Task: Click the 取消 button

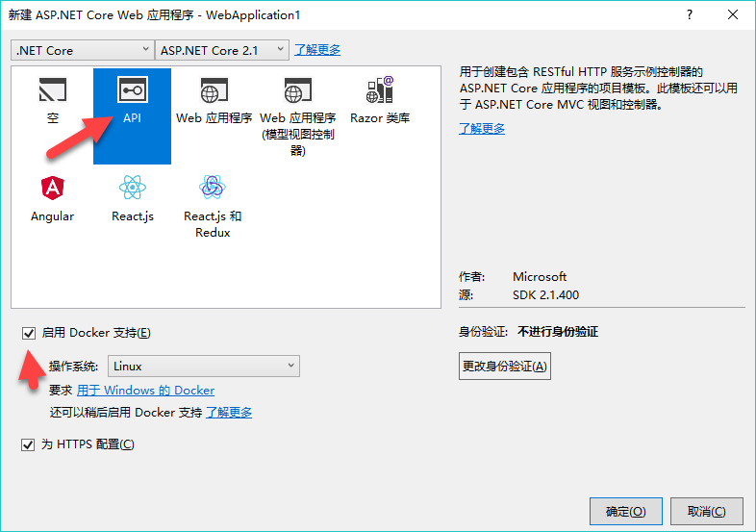Action: pyautogui.click(x=706, y=511)
